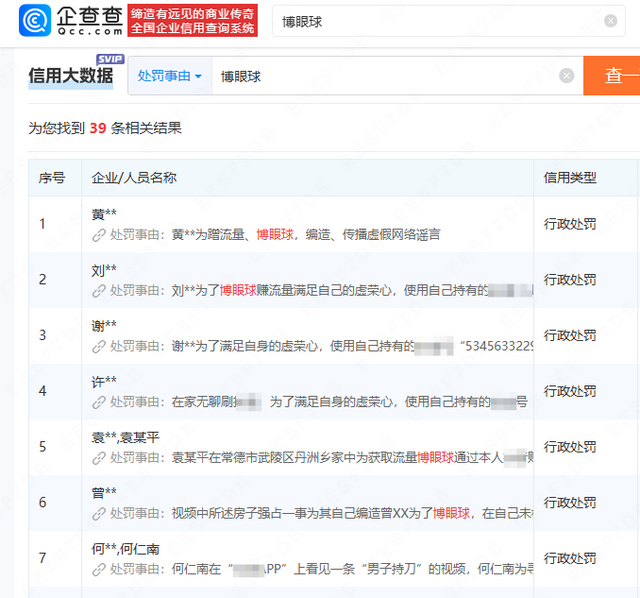Open name 何**,何仁南 in row 7
The width and height of the screenshot is (640, 598).
pyautogui.click(x=125, y=549)
